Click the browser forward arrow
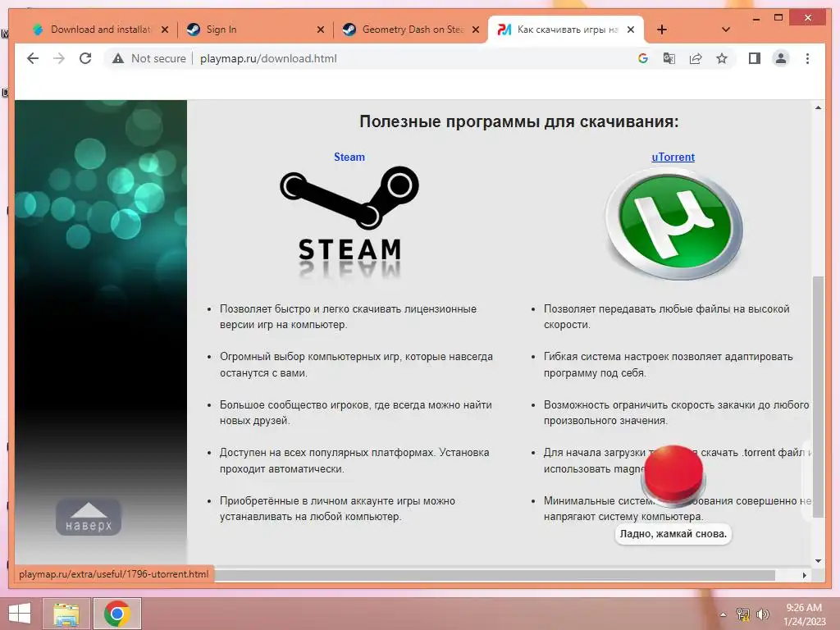 (x=59, y=58)
